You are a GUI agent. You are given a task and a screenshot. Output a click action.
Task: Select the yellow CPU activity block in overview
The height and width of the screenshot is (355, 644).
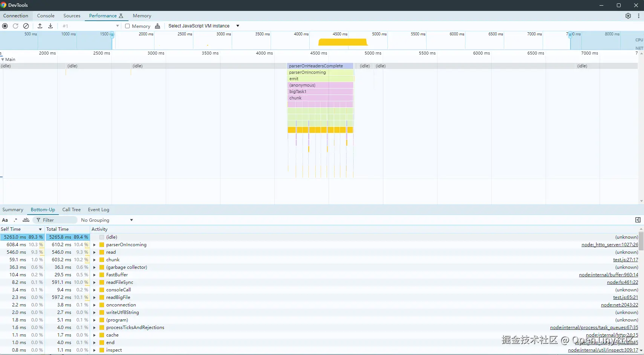pyautogui.click(x=343, y=42)
